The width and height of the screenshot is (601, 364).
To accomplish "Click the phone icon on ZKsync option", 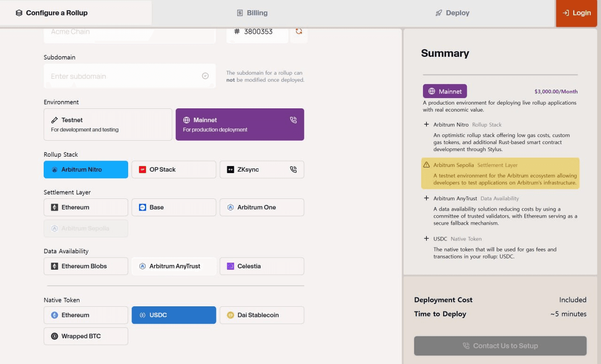I will [293, 169].
